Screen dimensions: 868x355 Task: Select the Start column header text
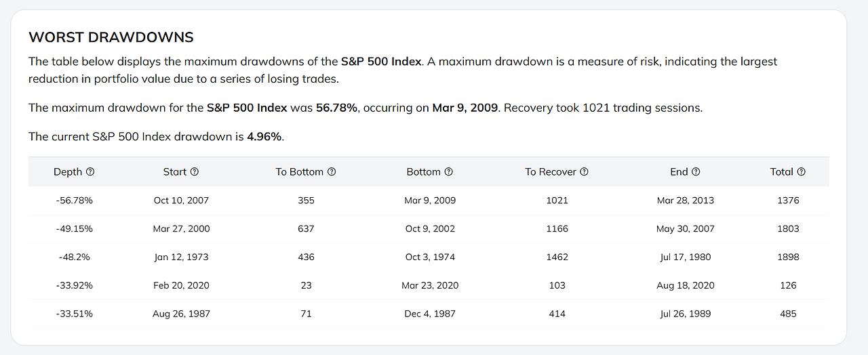[175, 172]
